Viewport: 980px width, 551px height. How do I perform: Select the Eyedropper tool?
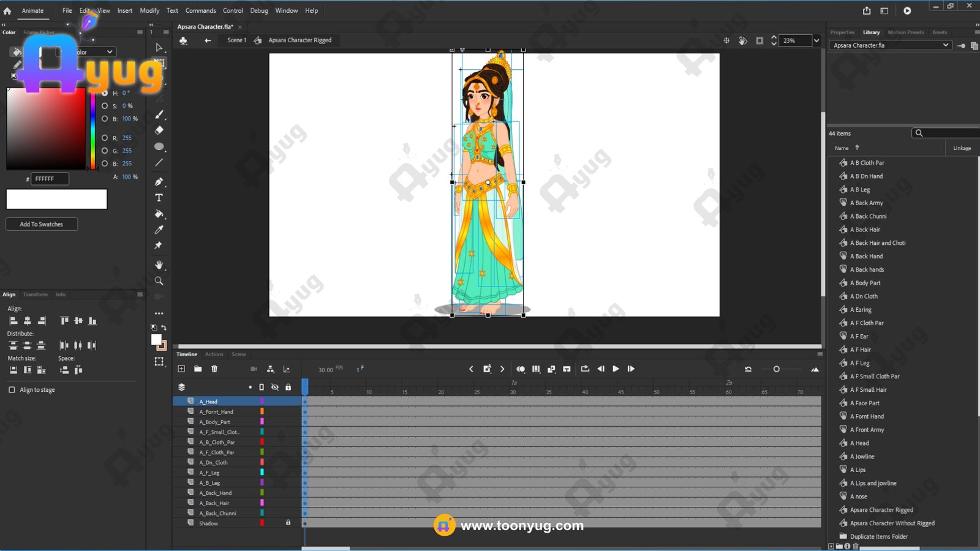point(159,230)
